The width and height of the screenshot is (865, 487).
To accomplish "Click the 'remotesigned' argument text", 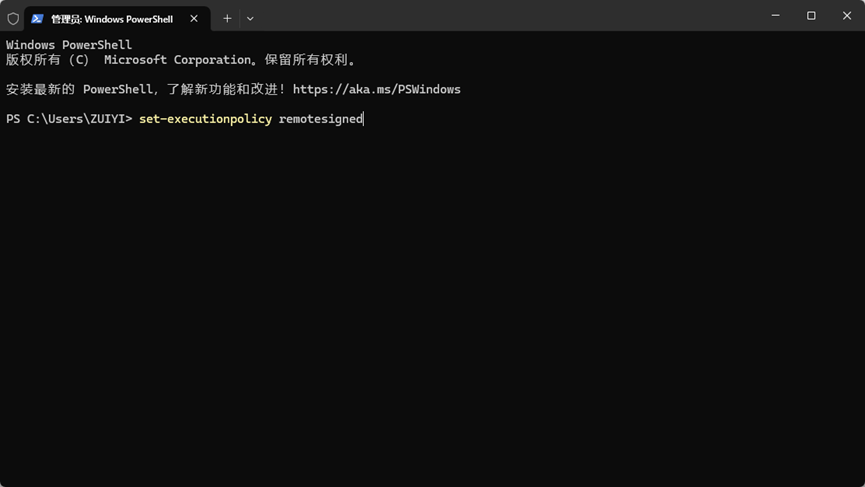I will (x=321, y=119).
